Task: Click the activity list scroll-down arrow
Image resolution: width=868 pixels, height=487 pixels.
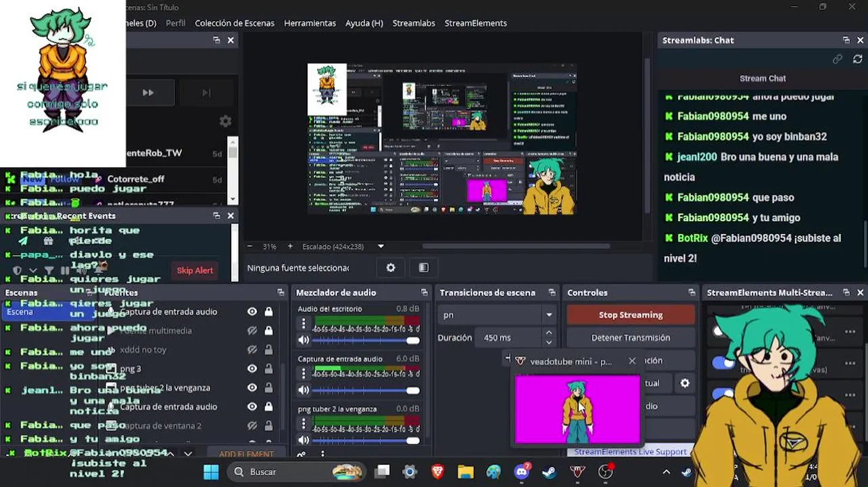Action: [233, 200]
